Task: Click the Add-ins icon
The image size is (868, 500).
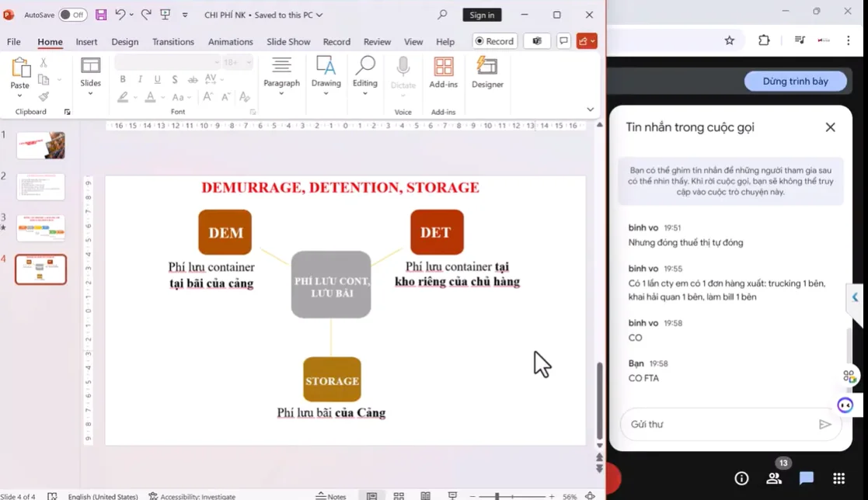Action: [443, 72]
